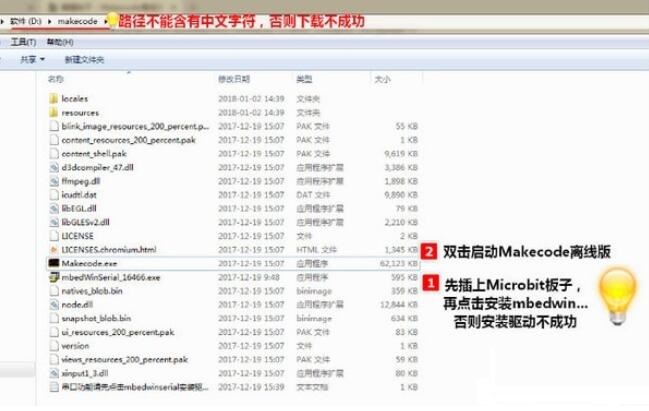Click the libEGL.dll file icon
The width and height of the screenshot is (649, 411).
coord(54,208)
